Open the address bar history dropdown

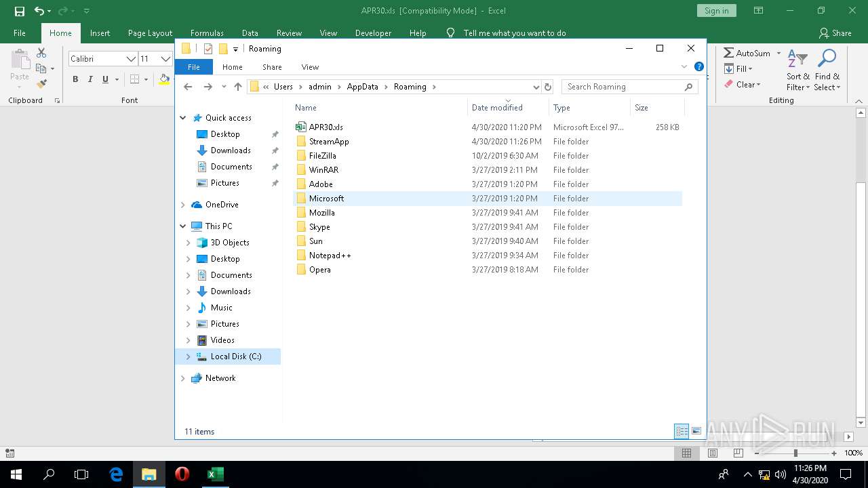click(x=536, y=87)
